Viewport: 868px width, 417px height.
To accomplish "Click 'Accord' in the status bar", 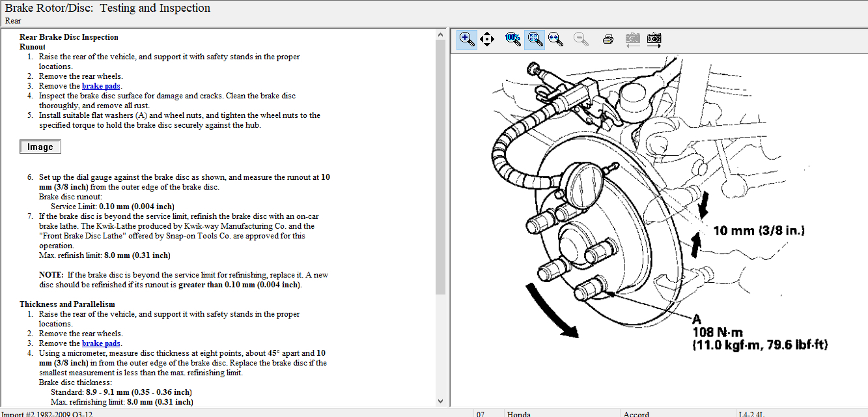I will (x=636, y=414).
